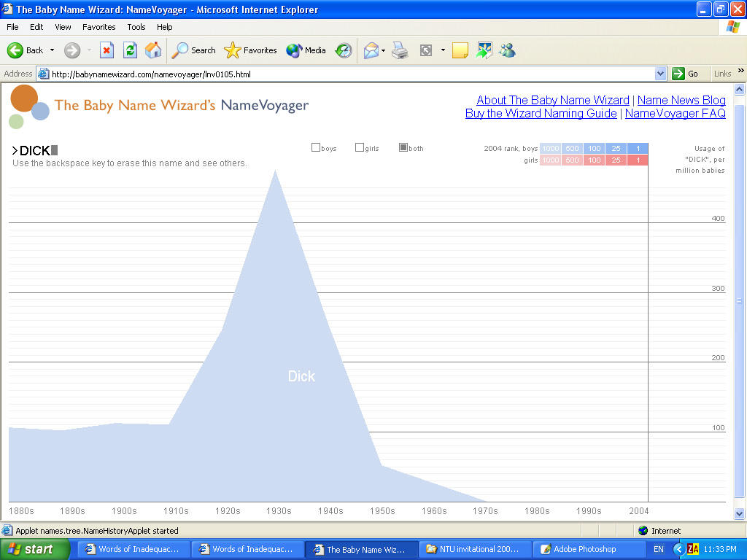The width and height of the screenshot is (747, 560).
Task: Click the Address bar URL field
Action: tap(352, 74)
